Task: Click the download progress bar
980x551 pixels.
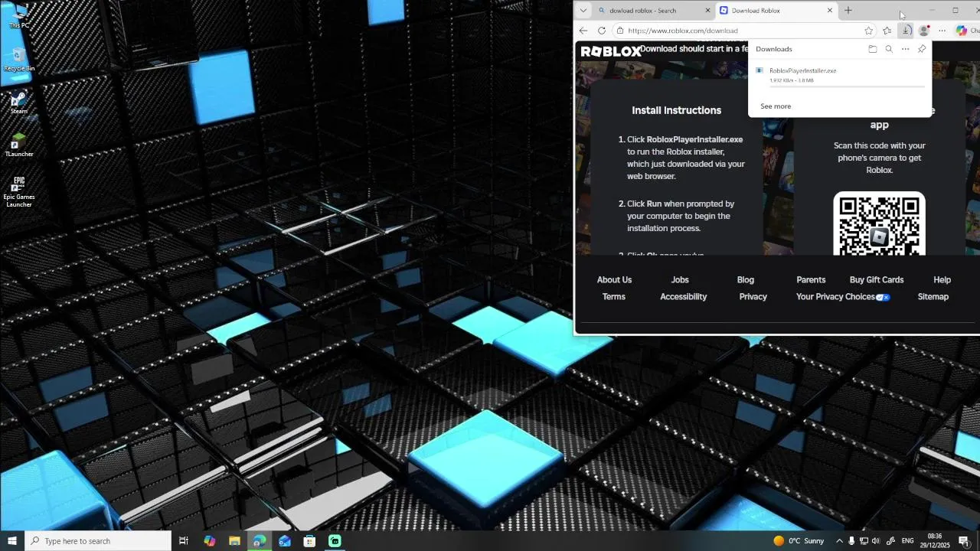Action: pos(847,87)
